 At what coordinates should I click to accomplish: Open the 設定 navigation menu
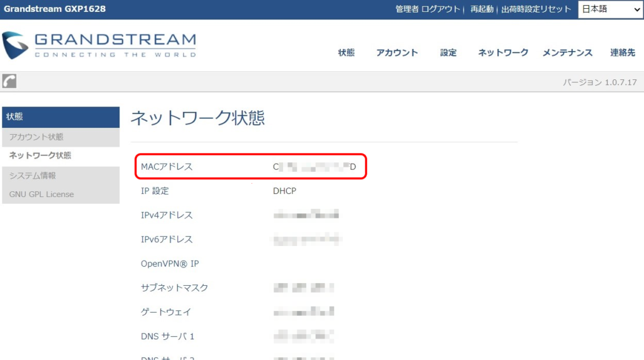pos(448,53)
